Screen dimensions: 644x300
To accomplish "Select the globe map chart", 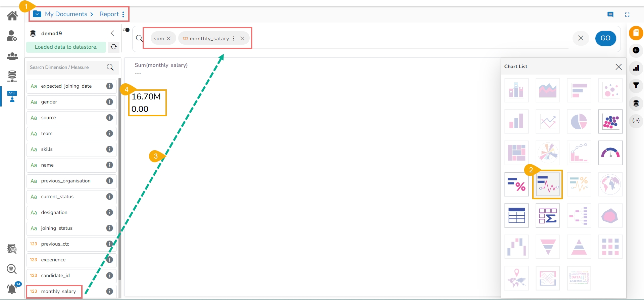I will (610, 184).
